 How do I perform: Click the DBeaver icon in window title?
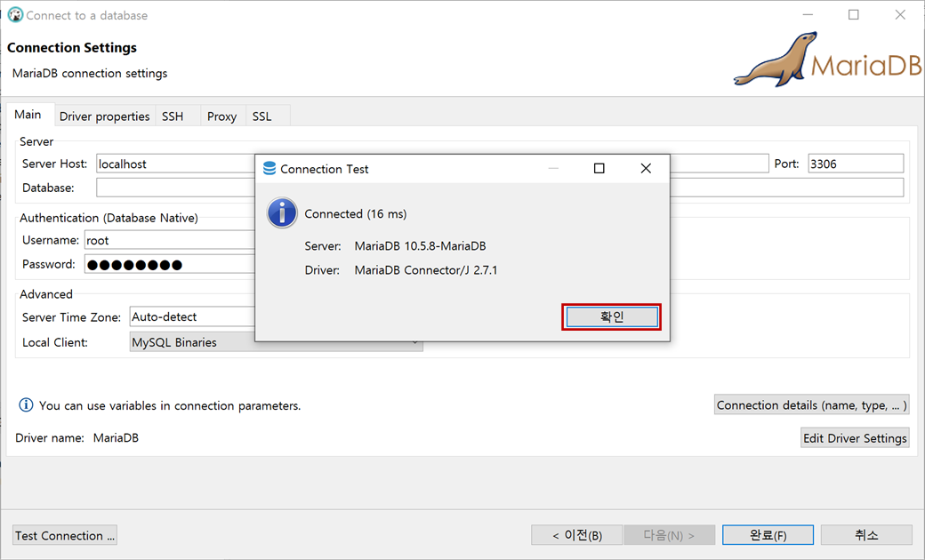coord(15,15)
